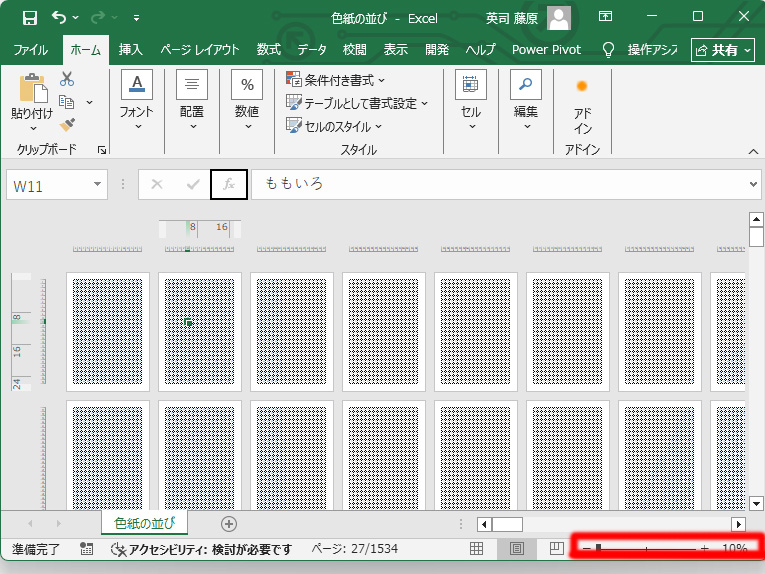The height and width of the screenshot is (574, 765).
Task: Click the macro record icon in status bar
Action: pos(87,549)
